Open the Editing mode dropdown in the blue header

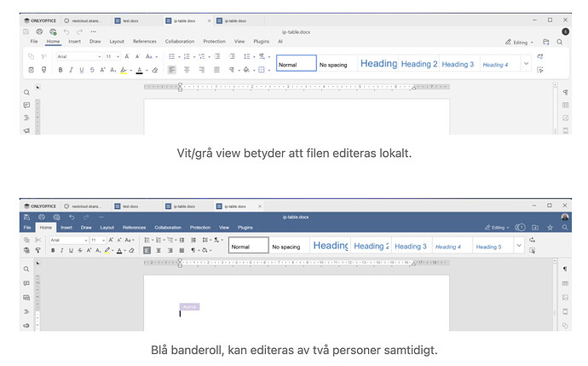(498, 228)
